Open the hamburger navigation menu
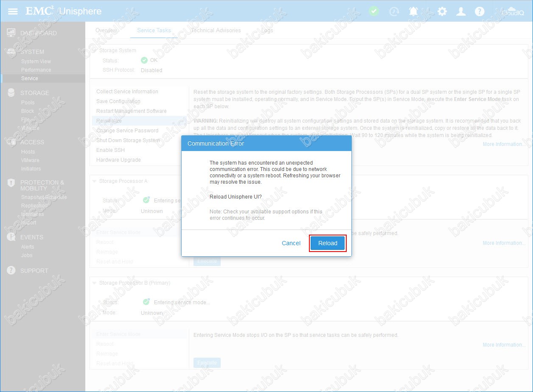The image size is (533, 392). [x=13, y=11]
